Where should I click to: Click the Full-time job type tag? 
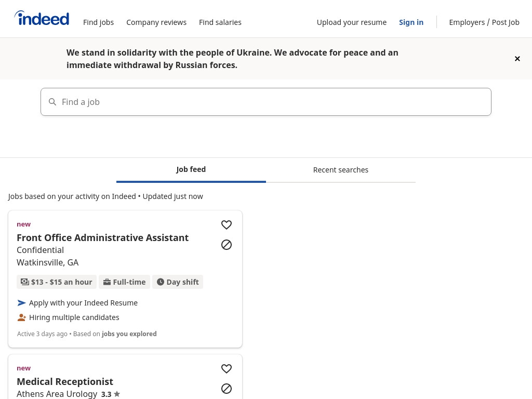tap(125, 282)
